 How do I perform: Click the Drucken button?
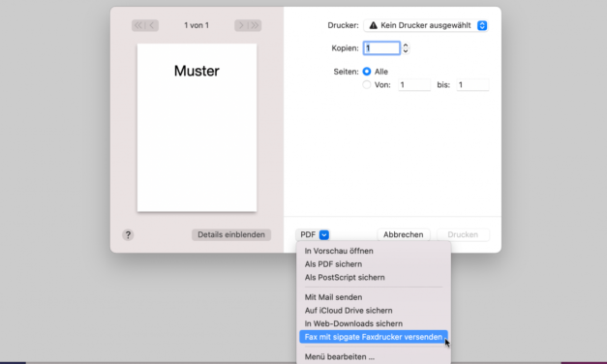pos(463,234)
